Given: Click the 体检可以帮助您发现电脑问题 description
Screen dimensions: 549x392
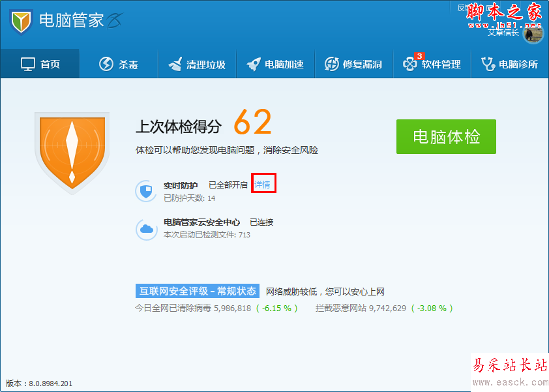Looking at the screenshot, I should 227,150.
